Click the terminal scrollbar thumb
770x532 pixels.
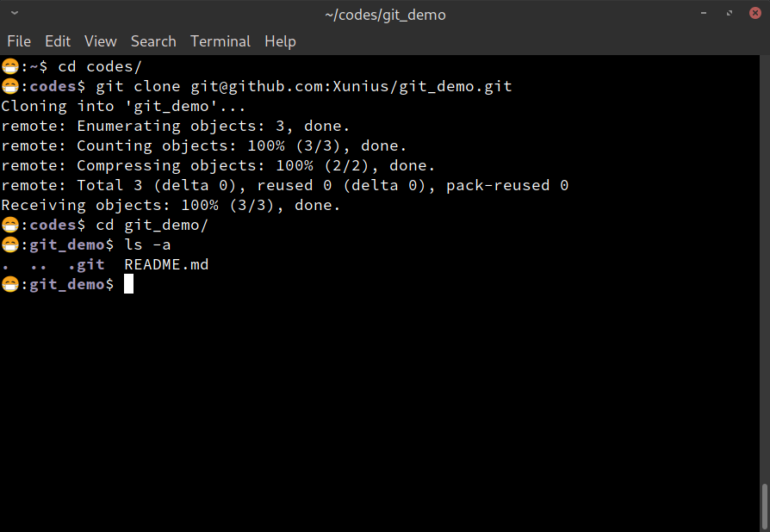tap(764, 508)
